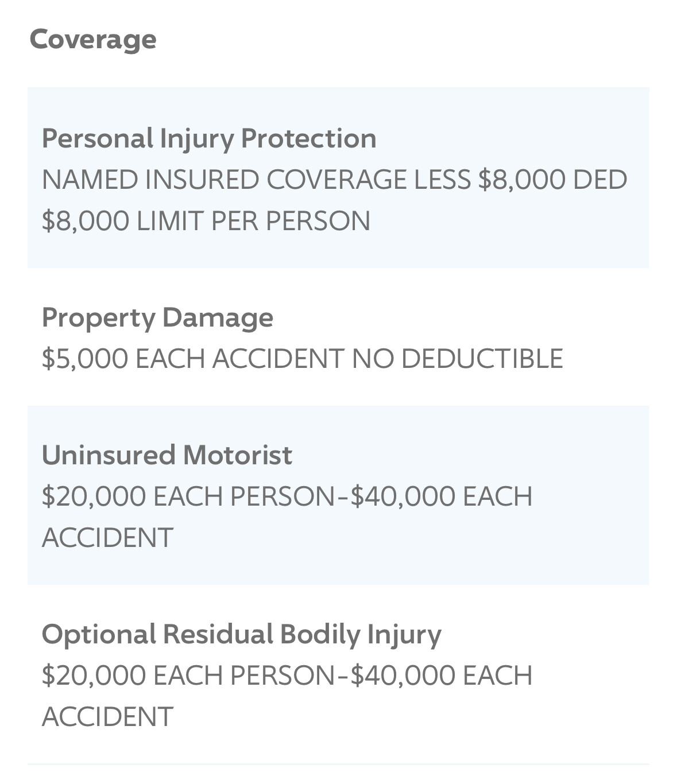
Task: Click the $8,000 LIMIT PER PERSON text
Action: [206, 221]
